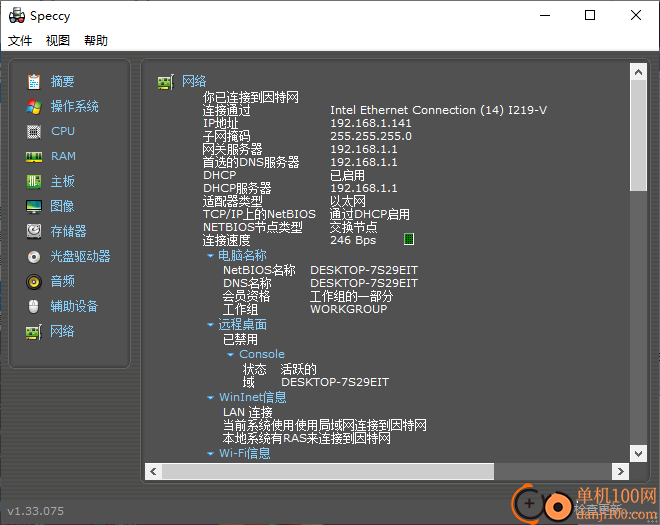Image resolution: width=660 pixels, height=525 pixels.
Task: Select 图像 label in the sidebar
Action: pyautogui.click(x=62, y=206)
